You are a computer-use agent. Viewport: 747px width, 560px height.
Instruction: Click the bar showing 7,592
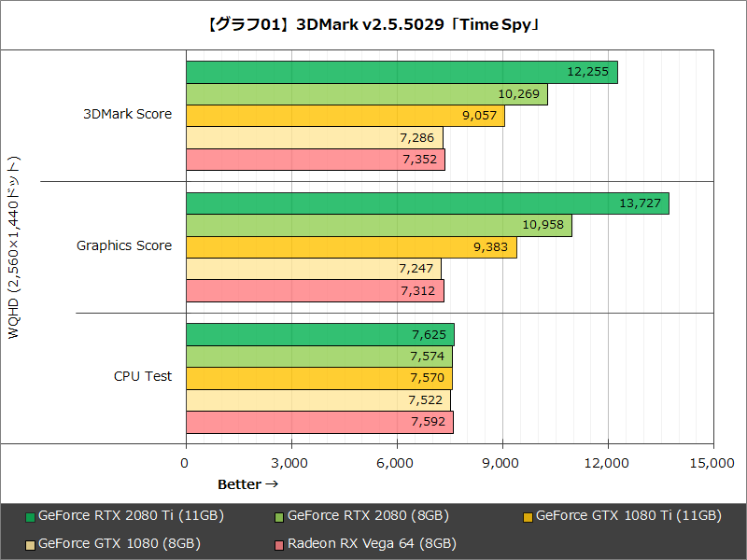coord(317,422)
